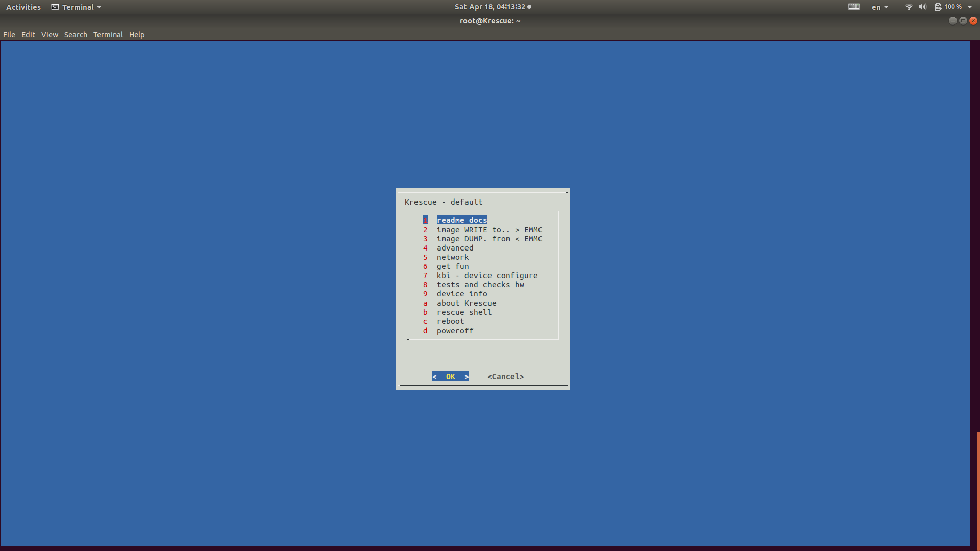The image size is (980, 551).
Task: Click the on-screen keyboard icon in top bar
Action: point(854,7)
